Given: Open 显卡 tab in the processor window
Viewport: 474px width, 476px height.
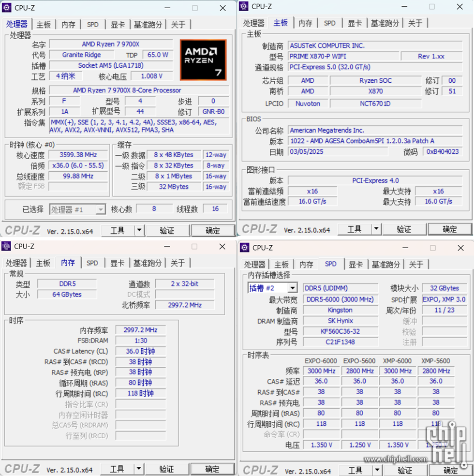Looking at the screenshot, I should click(118, 25).
